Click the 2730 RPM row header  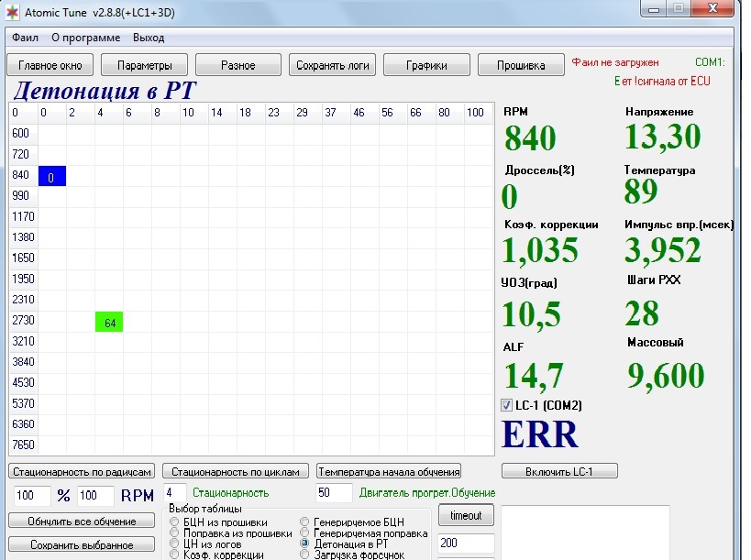click(x=24, y=320)
